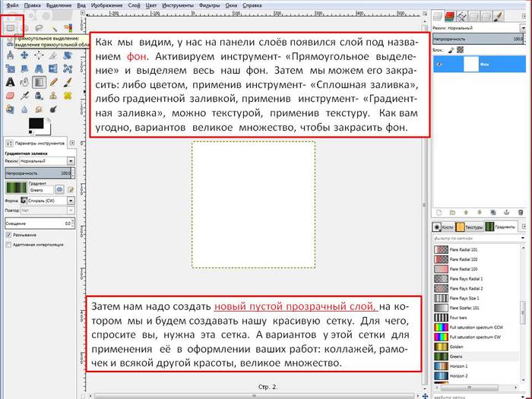Select the Bucket Fill tool
This screenshot has height=399, width=532.
click(x=25, y=82)
